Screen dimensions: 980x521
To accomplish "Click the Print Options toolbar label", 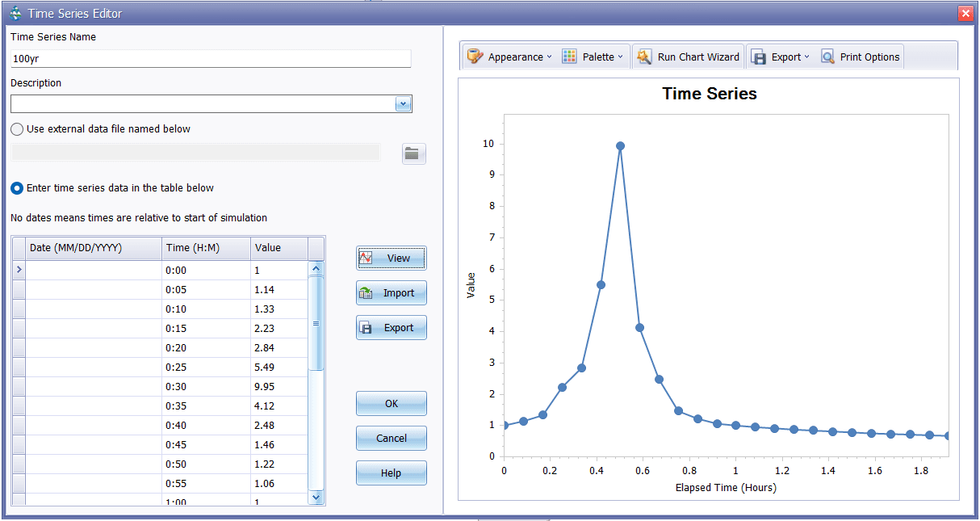I will pos(869,57).
